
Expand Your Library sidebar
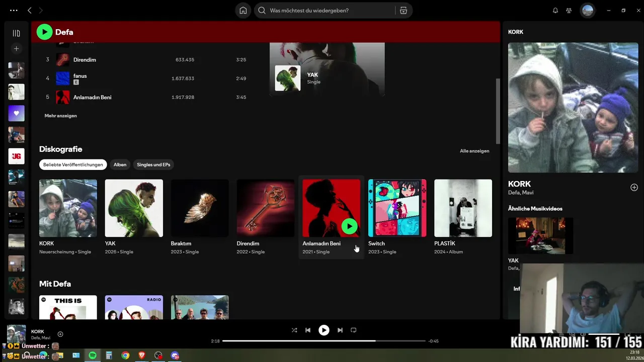(x=16, y=33)
